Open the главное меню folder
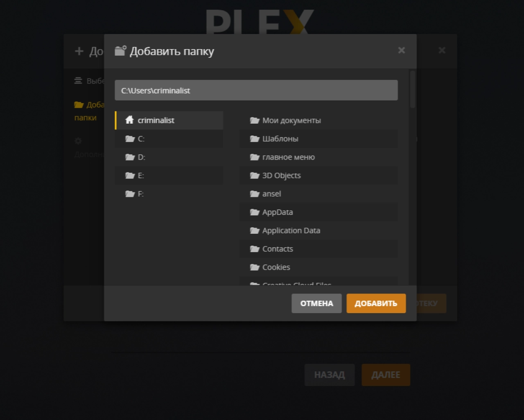 pyautogui.click(x=318, y=157)
